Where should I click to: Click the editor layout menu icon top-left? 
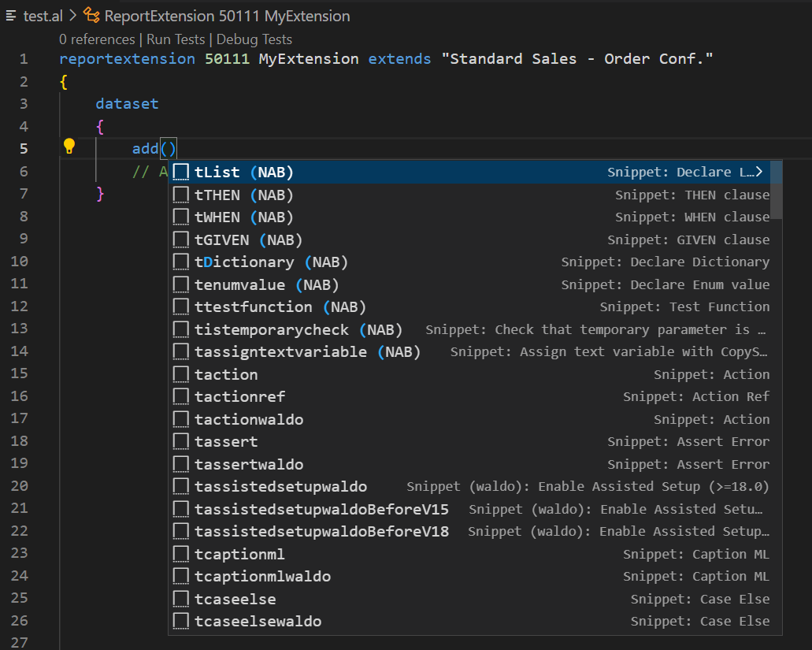[10, 15]
